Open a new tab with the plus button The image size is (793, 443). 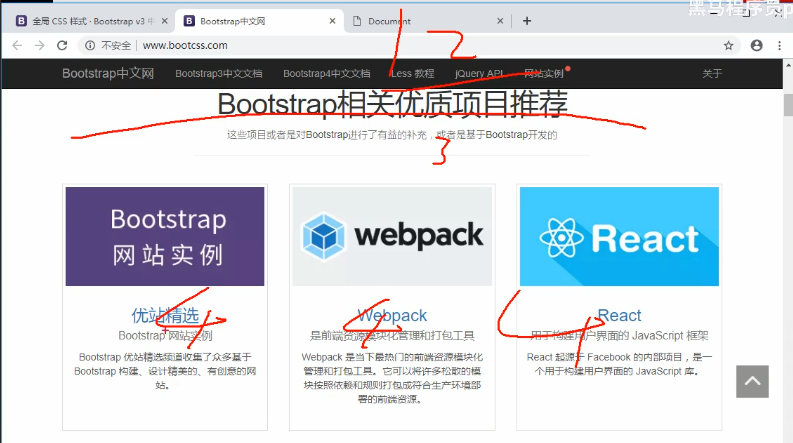tap(527, 21)
